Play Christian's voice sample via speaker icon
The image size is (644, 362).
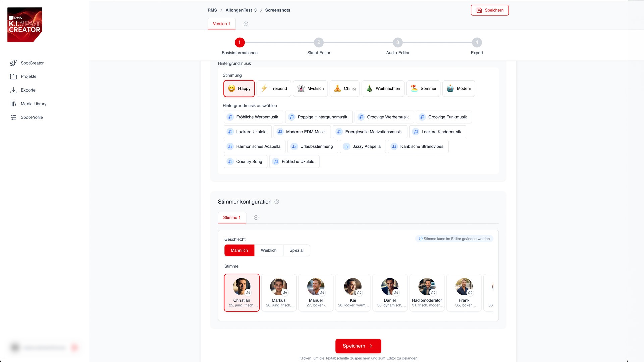tap(248, 292)
